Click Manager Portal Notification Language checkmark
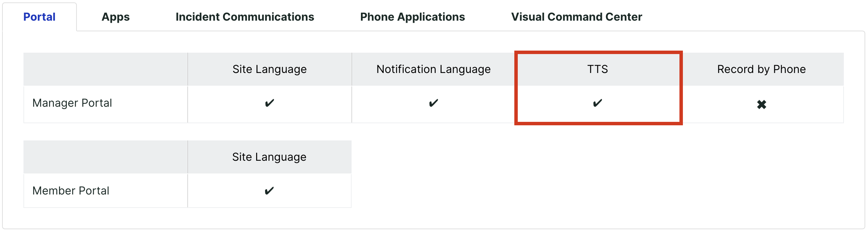This screenshot has width=868, height=232. [433, 103]
